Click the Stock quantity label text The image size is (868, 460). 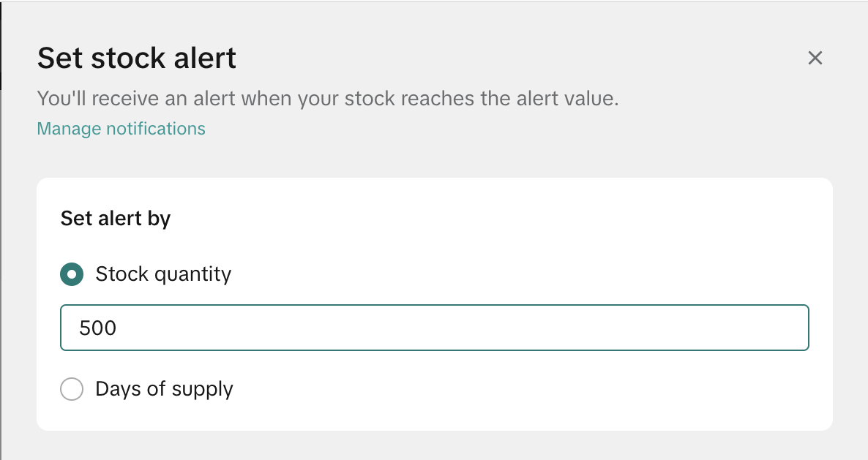pos(163,274)
